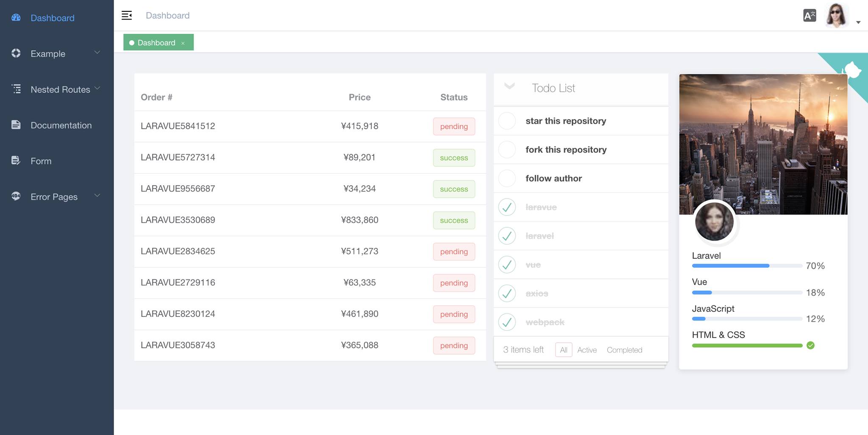Image resolution: width=868 pixels, height=435 pixels.
Task: Click the 'Todo List' heading
Action: click(554, 88)
